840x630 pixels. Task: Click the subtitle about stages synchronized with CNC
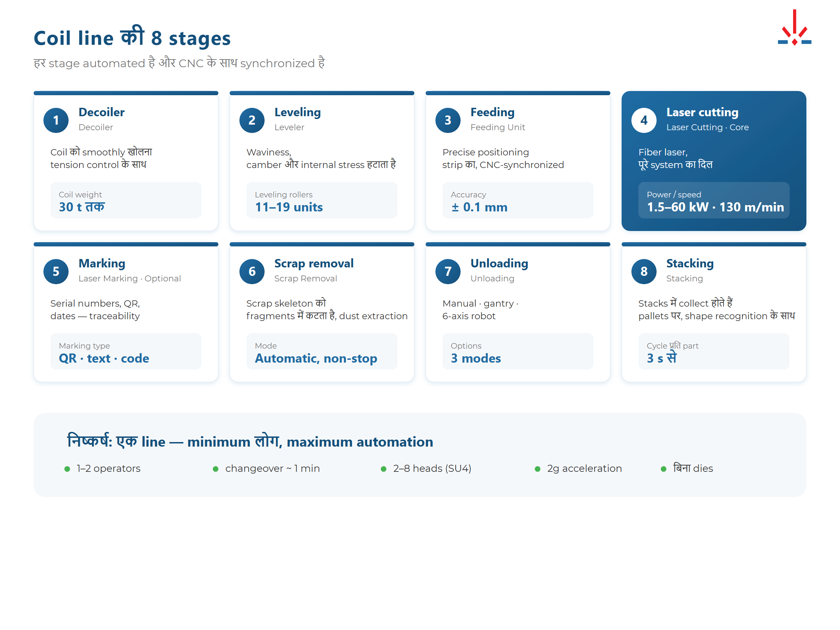point(179,63)
